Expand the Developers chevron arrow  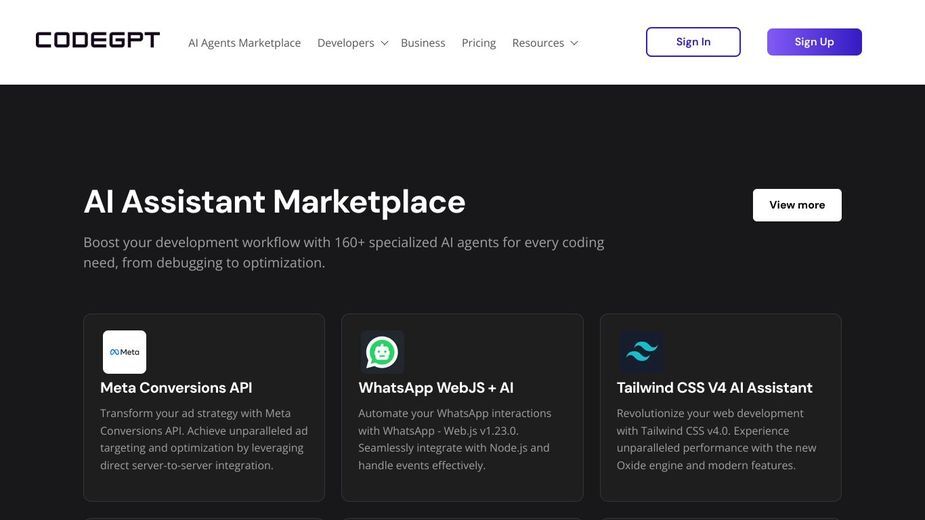point(385,43)
